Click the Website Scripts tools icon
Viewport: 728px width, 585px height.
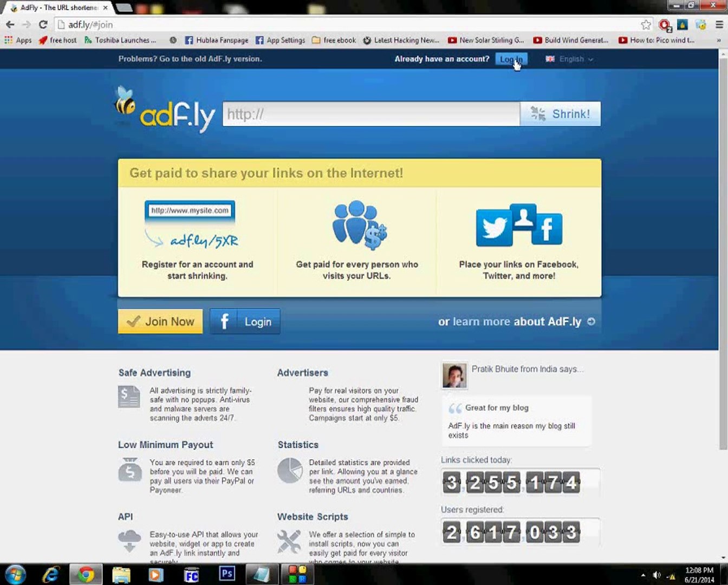(289, 542)
